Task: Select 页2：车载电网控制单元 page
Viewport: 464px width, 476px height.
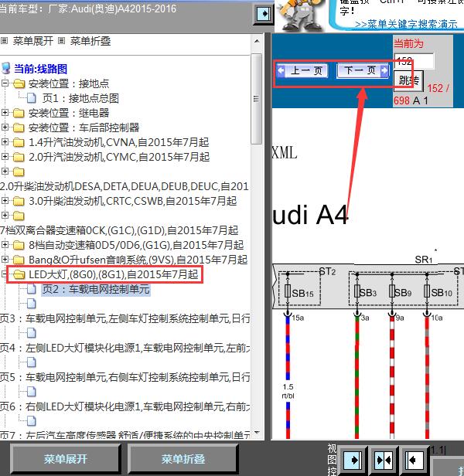Action: pos(96,289)
